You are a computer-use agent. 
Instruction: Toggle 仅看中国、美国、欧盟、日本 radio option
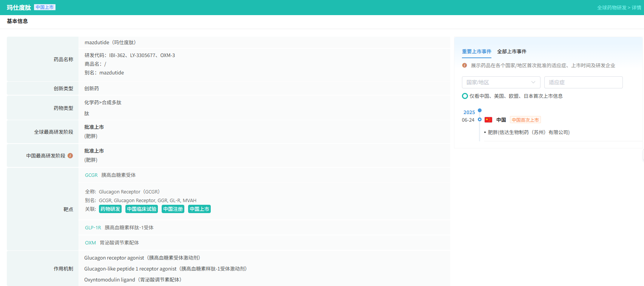pyautogui.click(x=465, y=96)
